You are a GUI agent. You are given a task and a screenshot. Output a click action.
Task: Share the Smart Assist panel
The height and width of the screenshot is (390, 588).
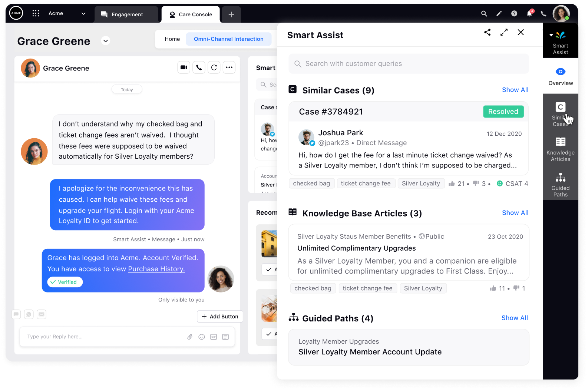pyautogui.click(x=487, y=32)
